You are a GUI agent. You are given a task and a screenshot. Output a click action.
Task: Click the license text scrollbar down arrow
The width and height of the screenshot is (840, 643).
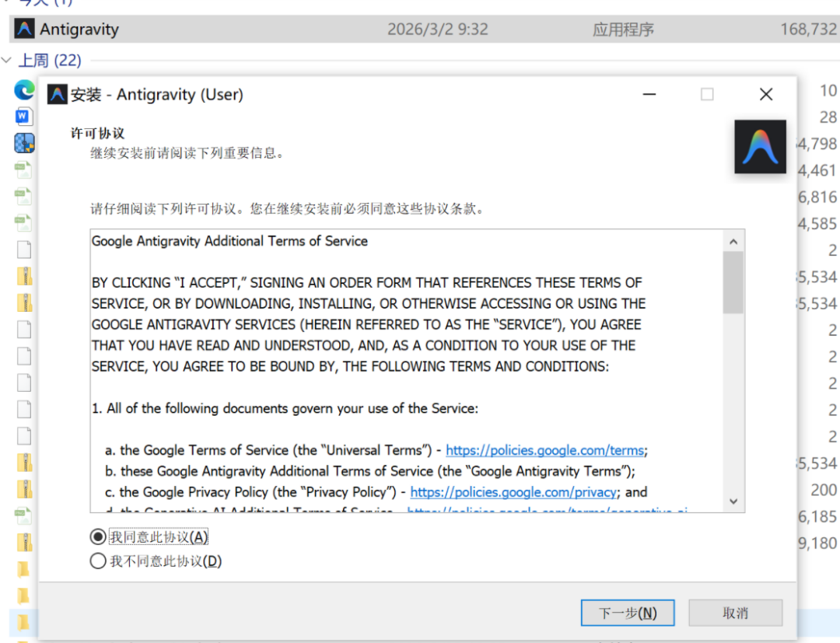click(x=733, y=501)
